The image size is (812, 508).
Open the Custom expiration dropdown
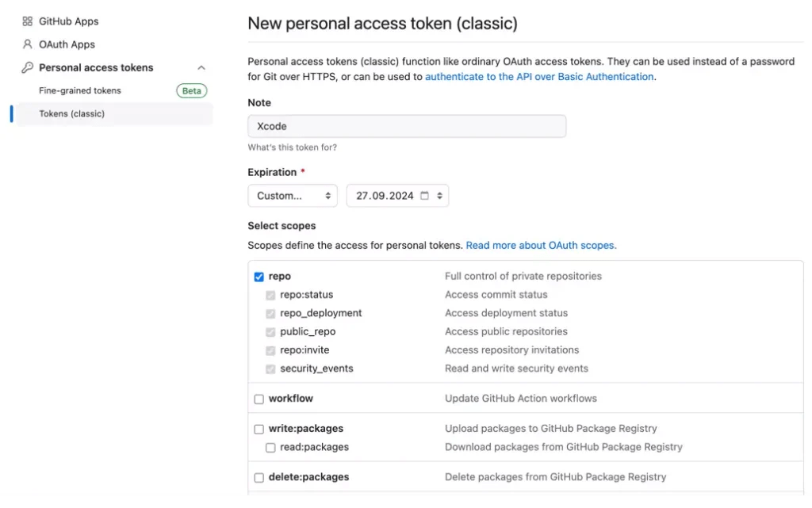point(292,196)
